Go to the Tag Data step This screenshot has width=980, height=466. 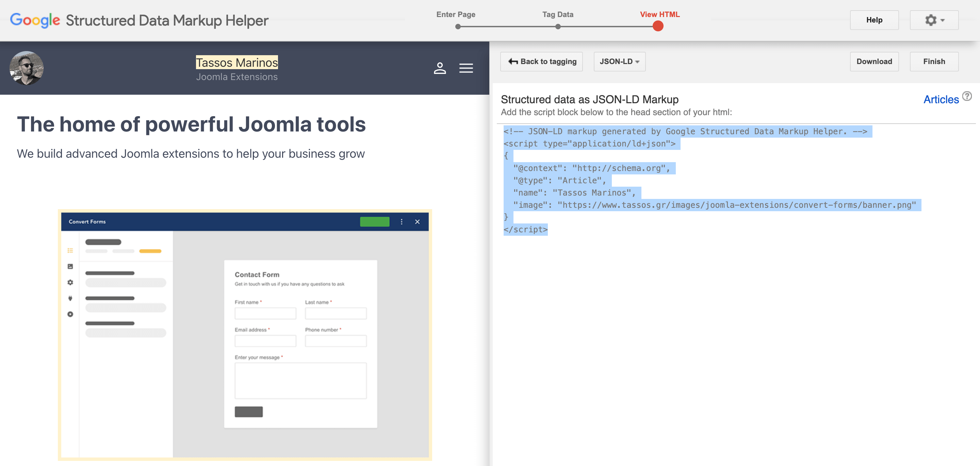tap(558, 14)
